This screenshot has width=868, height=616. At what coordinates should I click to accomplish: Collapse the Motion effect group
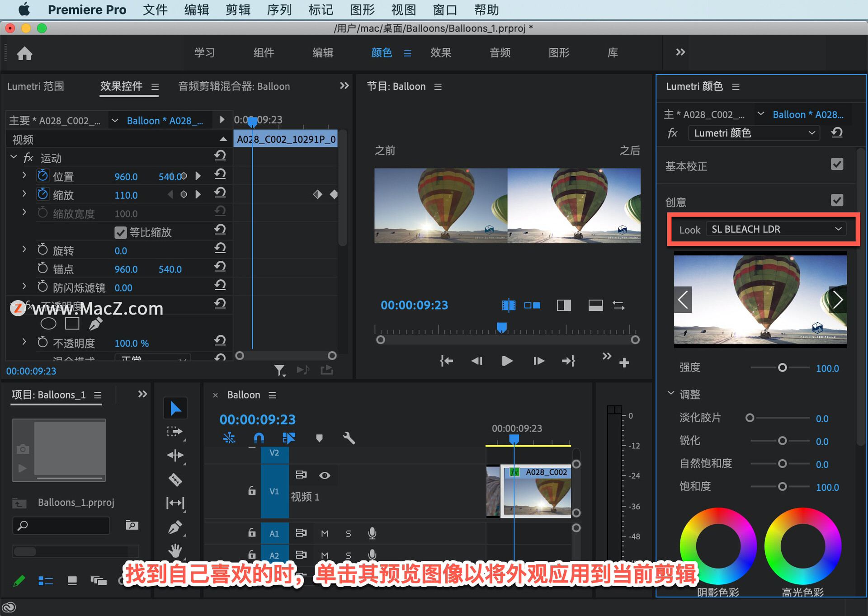point(14,157)
